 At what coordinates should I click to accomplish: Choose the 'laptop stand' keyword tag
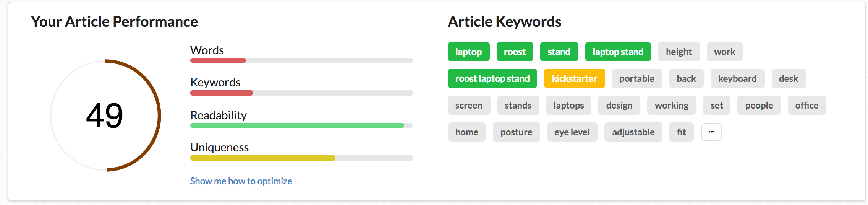click(618, 52)
